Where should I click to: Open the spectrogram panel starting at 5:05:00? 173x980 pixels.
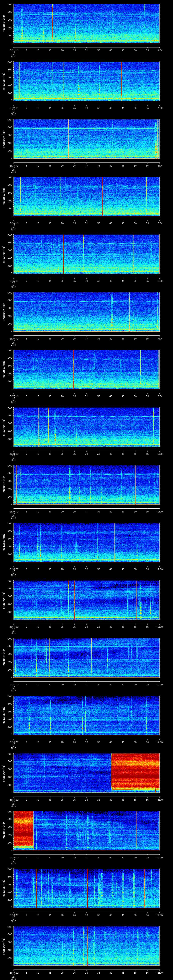coord(86,254)
